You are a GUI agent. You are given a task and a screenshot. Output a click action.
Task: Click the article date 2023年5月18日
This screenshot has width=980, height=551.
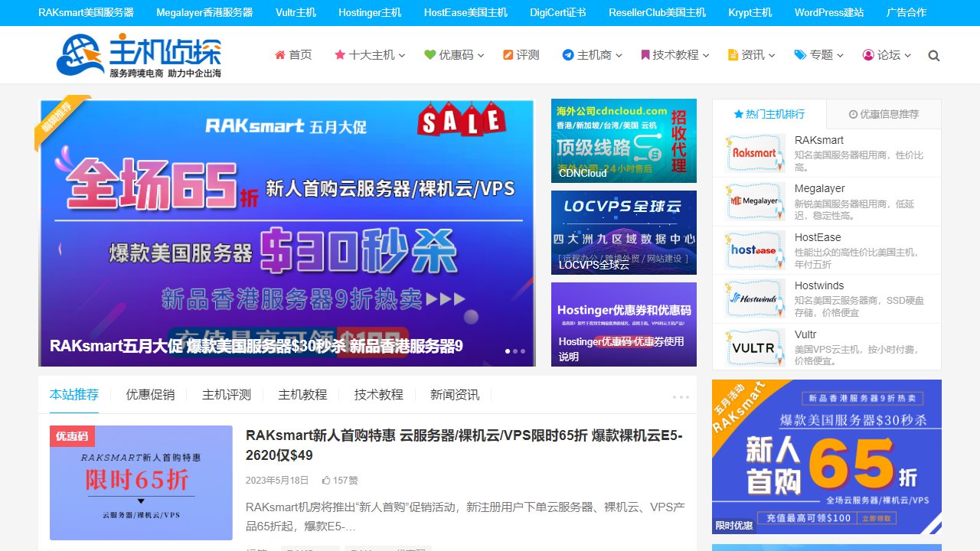click(x=277, y=481)
